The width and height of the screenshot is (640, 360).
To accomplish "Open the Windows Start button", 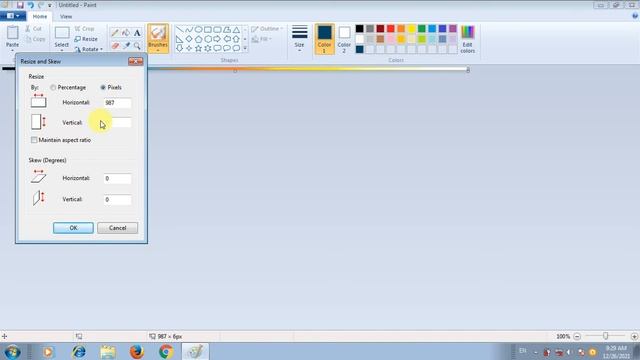I will [12, 351].
